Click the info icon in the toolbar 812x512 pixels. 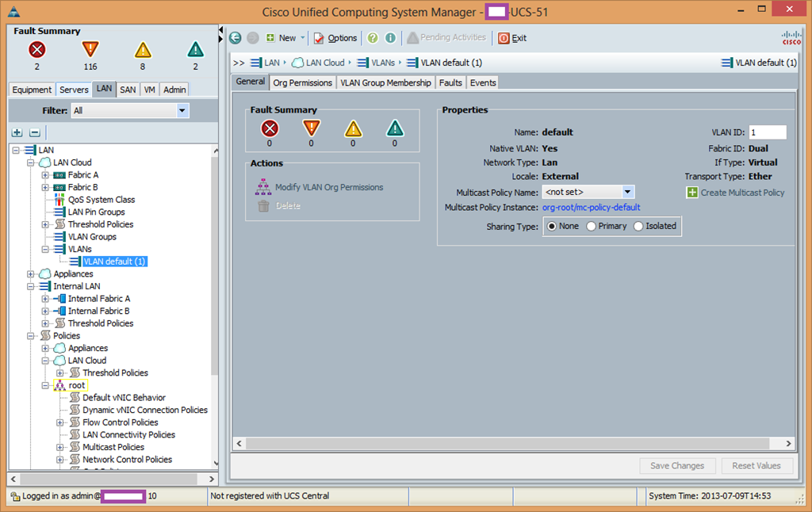pyautogui.click(x=390, y=38)
